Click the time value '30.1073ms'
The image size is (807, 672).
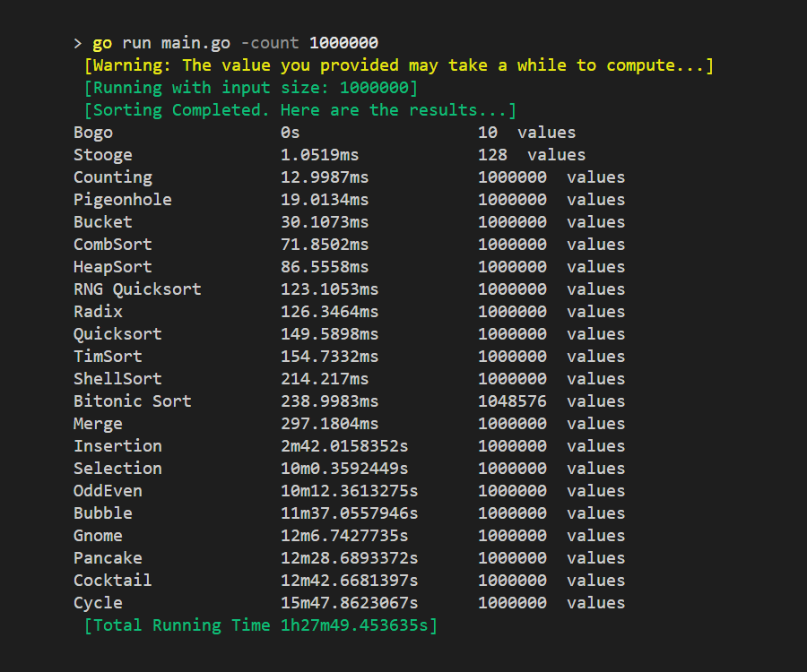coord(325,222)
